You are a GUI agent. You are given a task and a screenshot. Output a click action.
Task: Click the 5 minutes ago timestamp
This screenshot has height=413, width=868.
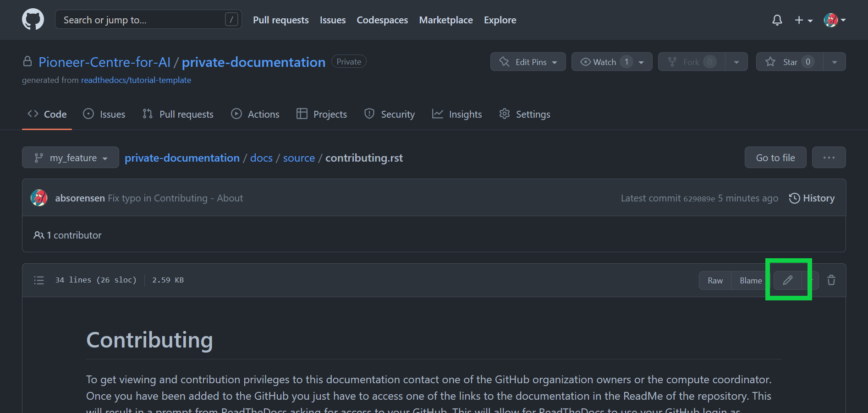click(x=748, y=198)
